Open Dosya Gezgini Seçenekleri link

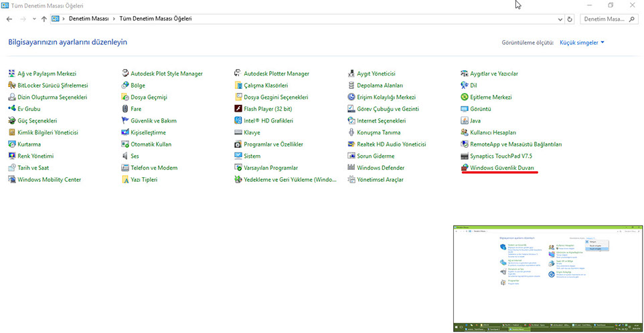[x=276, y=97]
